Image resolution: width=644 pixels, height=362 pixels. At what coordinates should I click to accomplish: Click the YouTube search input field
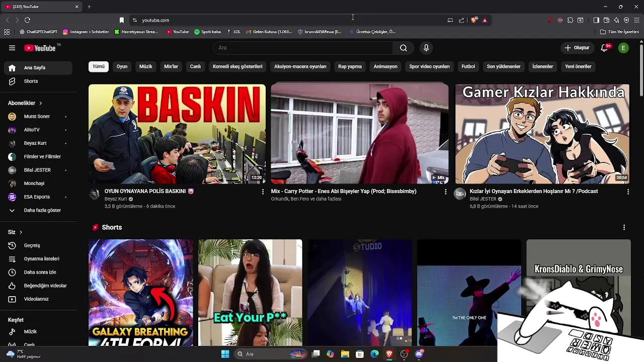tap(303, 48)
